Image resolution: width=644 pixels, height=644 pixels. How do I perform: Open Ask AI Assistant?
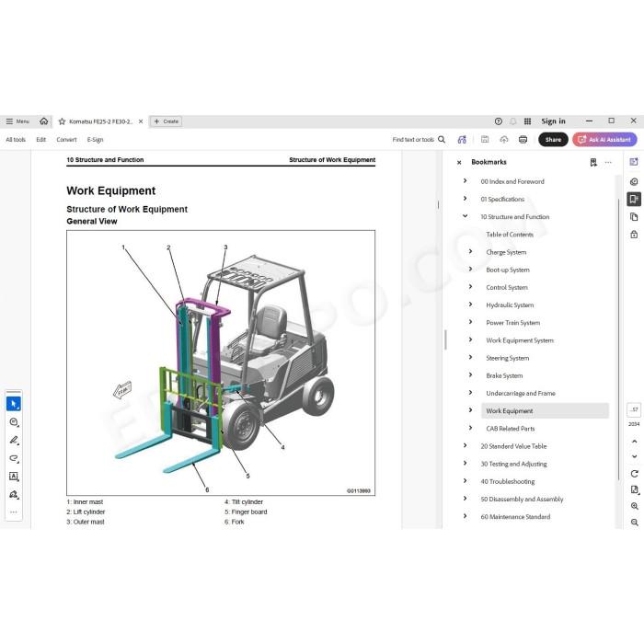tap(604, 140)
